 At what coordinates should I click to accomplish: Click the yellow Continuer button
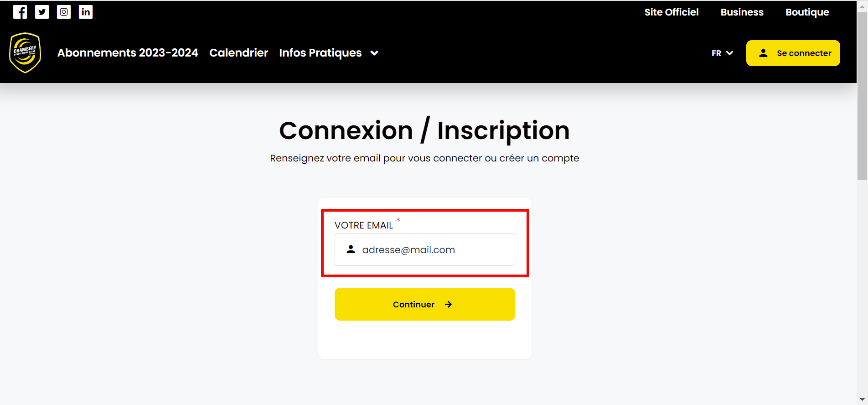tap(425, 304)
